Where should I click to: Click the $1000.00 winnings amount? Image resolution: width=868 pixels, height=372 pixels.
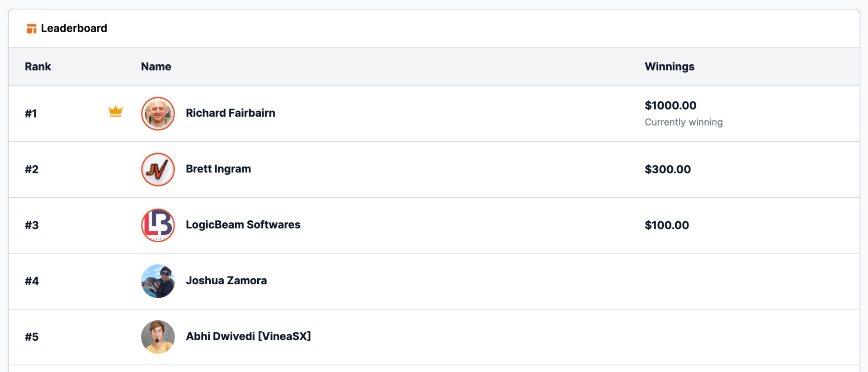pyautogui.click(x=670, y=105)
